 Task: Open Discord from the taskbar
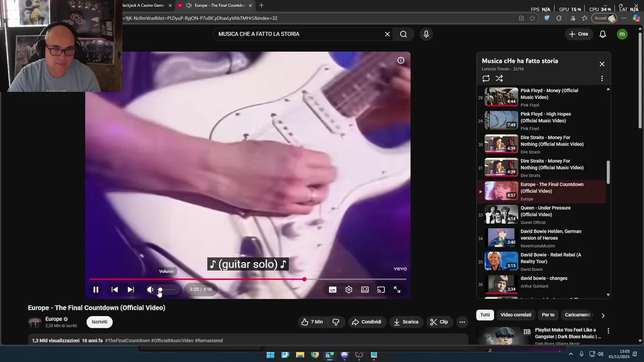pos(344,354)
